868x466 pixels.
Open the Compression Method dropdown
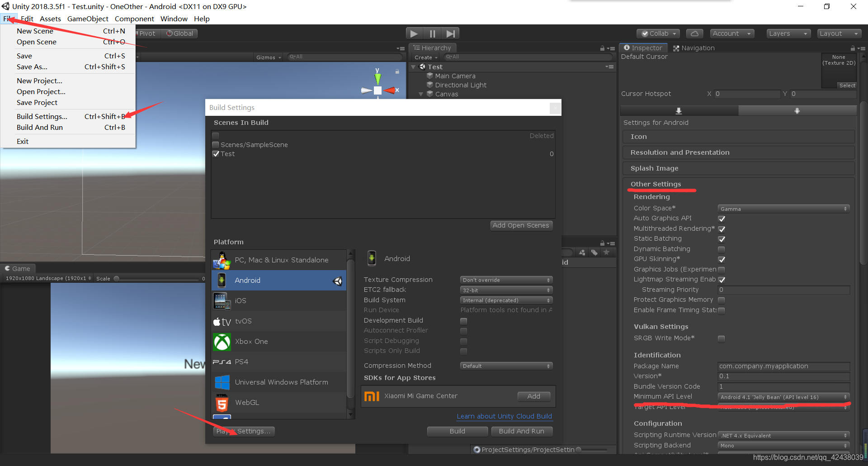point(506,366)
